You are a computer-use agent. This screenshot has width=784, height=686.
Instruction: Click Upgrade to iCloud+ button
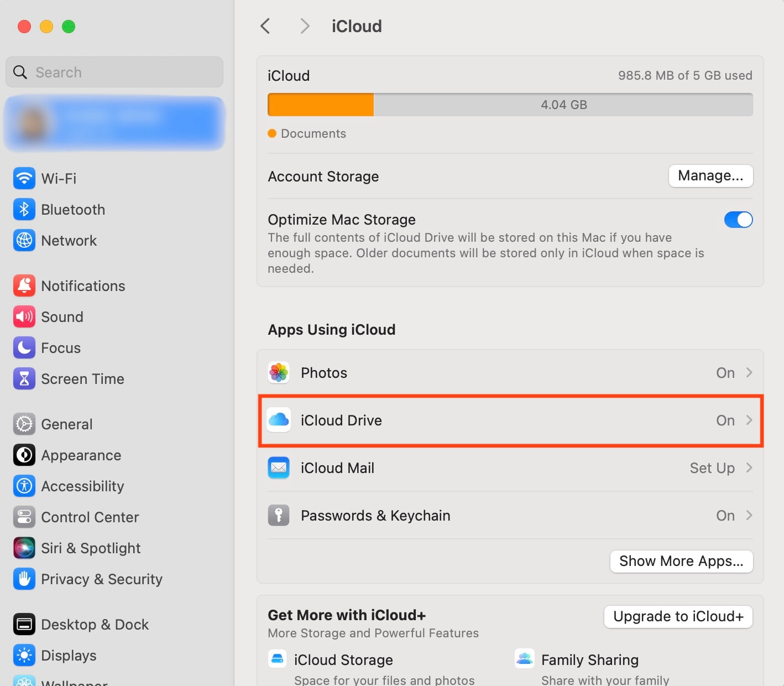point(678,616)
